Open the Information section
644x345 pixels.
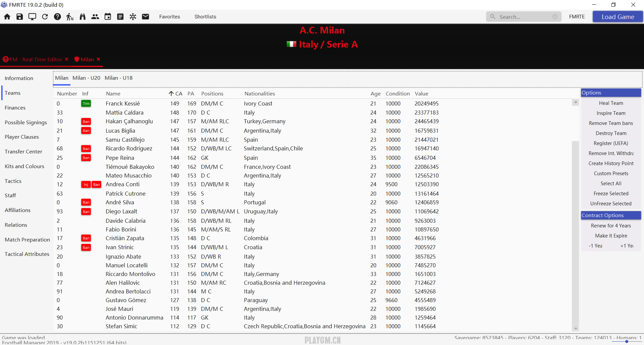[x=19, y=78]
